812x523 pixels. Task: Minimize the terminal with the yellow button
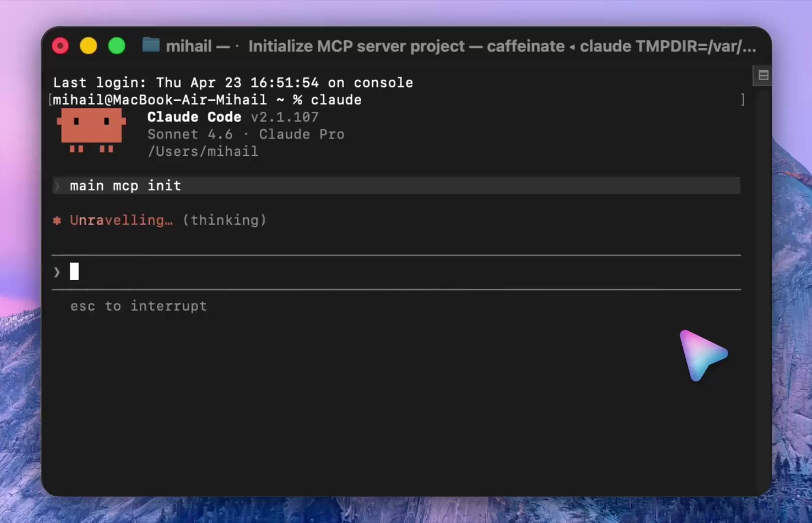pyautogui.click(x=88, y=46)
